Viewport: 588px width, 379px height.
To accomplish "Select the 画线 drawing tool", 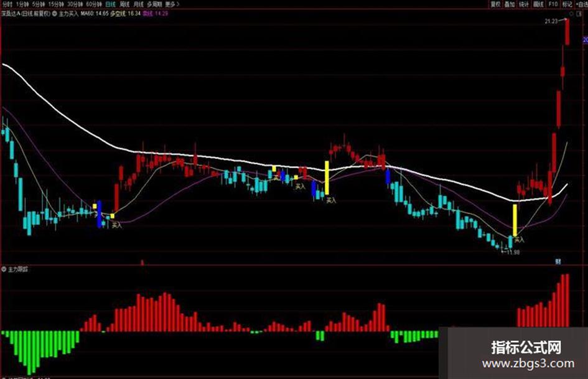I will (x=538, y=4).
